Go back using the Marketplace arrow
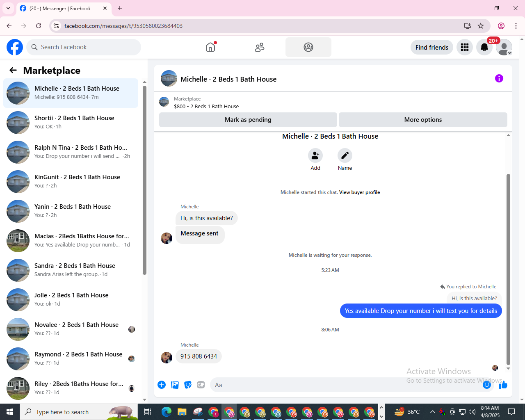Viewport: 525px width, 420px height. click(13, 70)
